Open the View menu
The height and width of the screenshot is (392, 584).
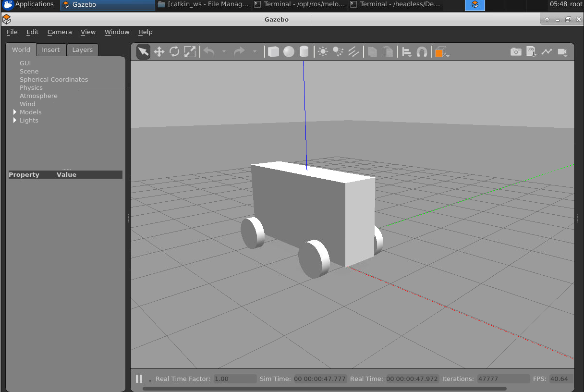(x=88, y=32)
